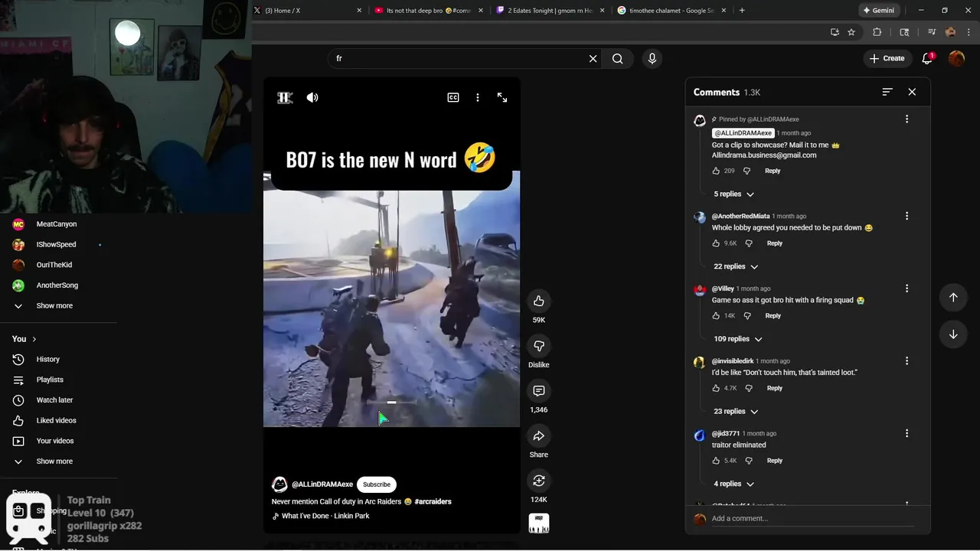This screenshot has height=551, width=980.
Task: Dislike the Villey comment
Action: 748,315
